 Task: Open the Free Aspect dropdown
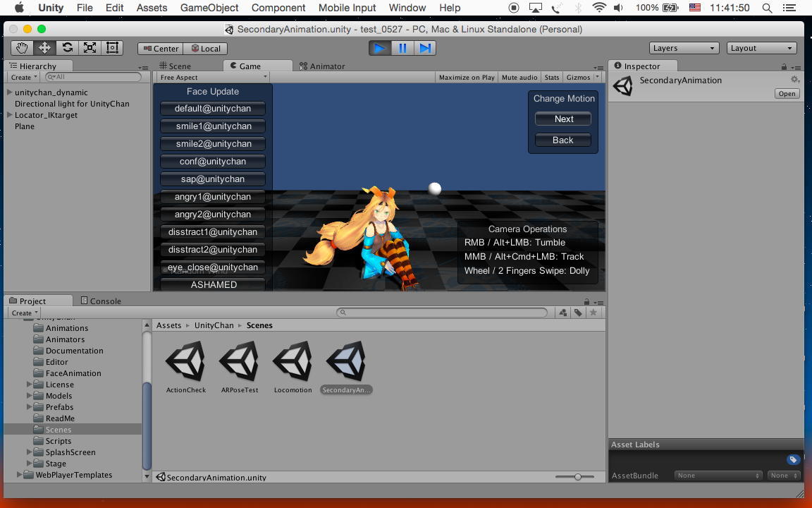(x=213, y=77)
